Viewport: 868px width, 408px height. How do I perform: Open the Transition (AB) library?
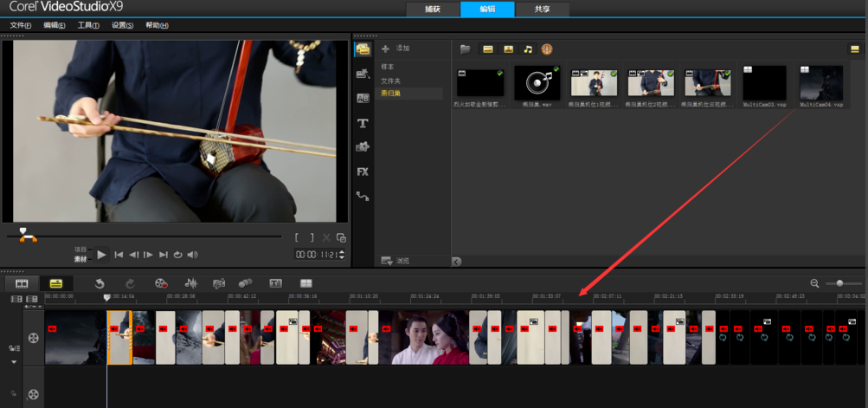click(363, 99)
